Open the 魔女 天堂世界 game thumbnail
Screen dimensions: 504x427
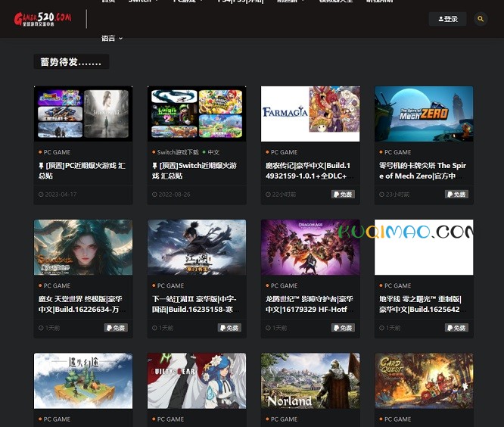click(x=83, y=248)
